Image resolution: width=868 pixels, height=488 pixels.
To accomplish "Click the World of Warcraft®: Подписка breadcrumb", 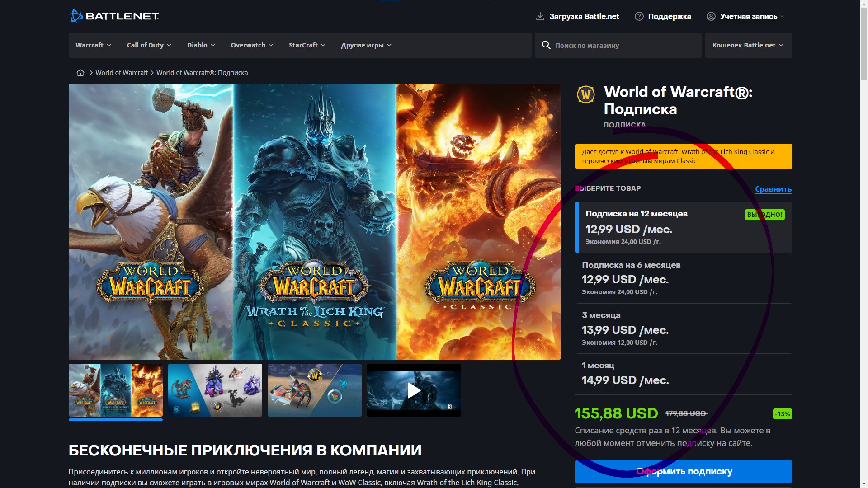I will 202,73.
